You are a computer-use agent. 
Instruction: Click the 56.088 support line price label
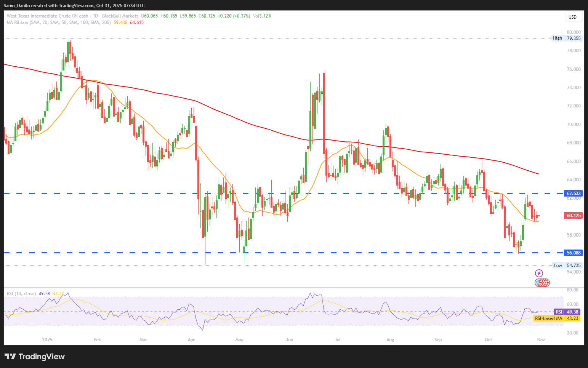(x=574, y=253)
